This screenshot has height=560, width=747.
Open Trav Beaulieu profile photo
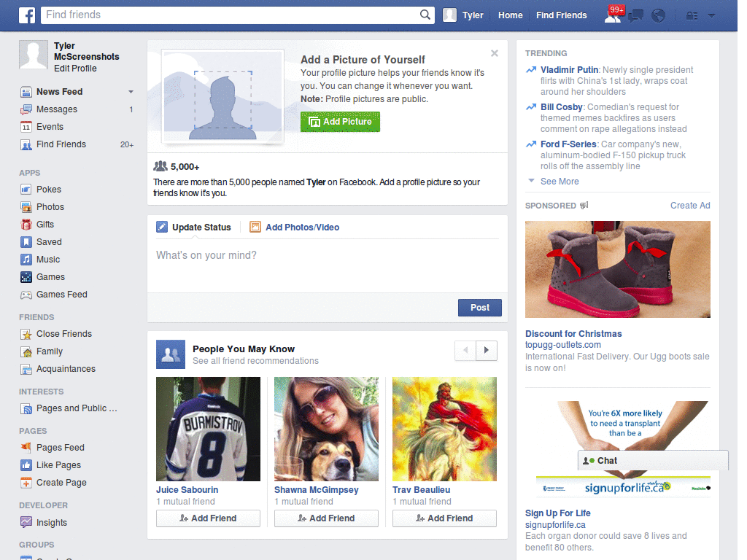pos(444,429)
